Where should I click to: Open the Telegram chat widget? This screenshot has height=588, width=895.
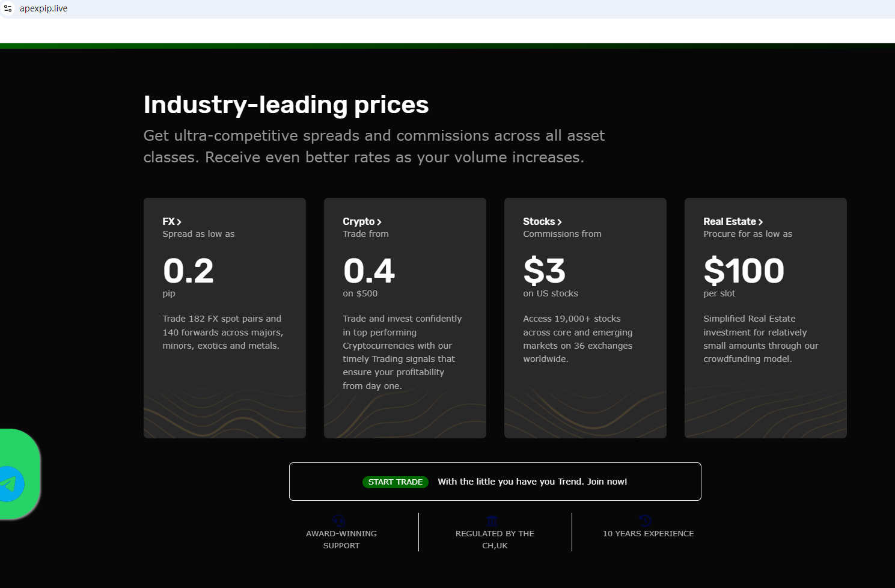[x=11, y=483]
